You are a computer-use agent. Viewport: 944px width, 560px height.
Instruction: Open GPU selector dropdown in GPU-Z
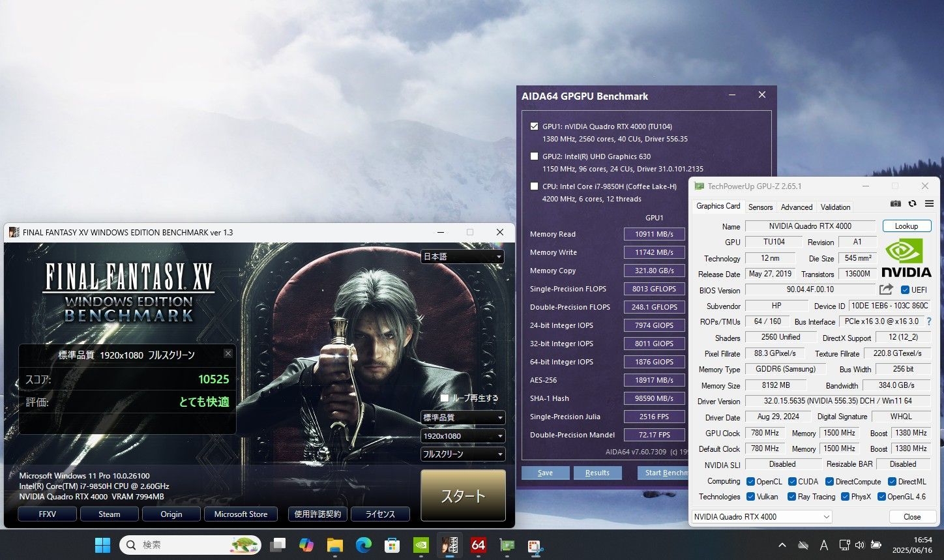tap(761, 517)
